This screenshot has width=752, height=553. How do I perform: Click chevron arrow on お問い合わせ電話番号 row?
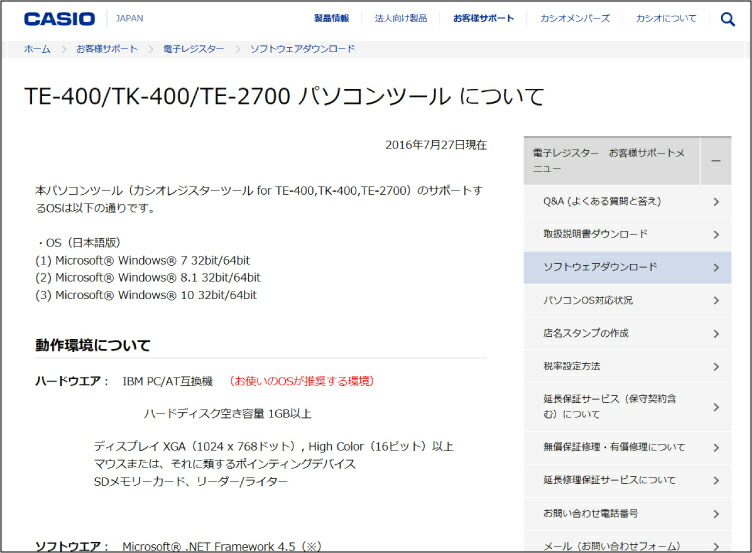(x=716, y=514)
